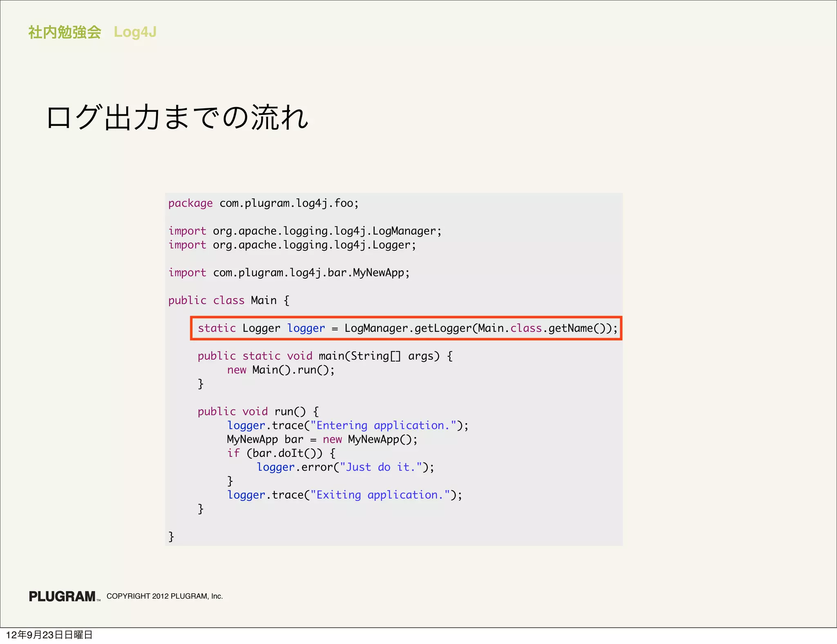Click the public static void main line

pos(325,356)
